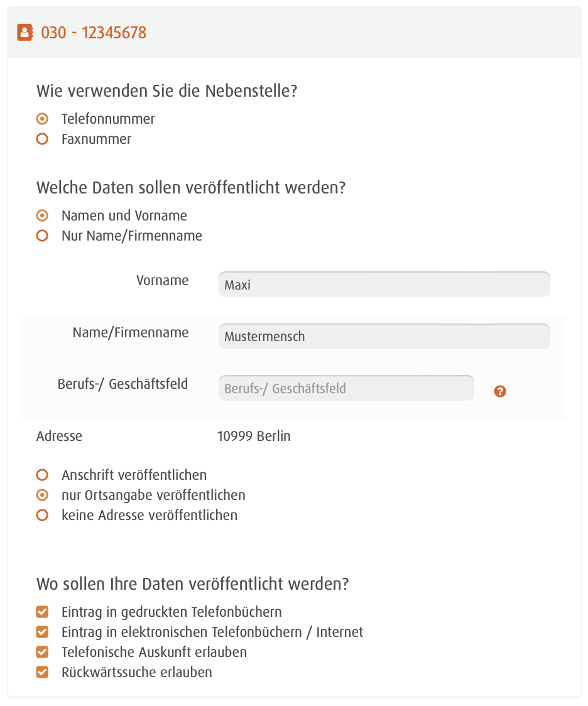Click the Rückwärtssuche erlauben label
This screenshot has width=588, height=706.
(137, 672)
